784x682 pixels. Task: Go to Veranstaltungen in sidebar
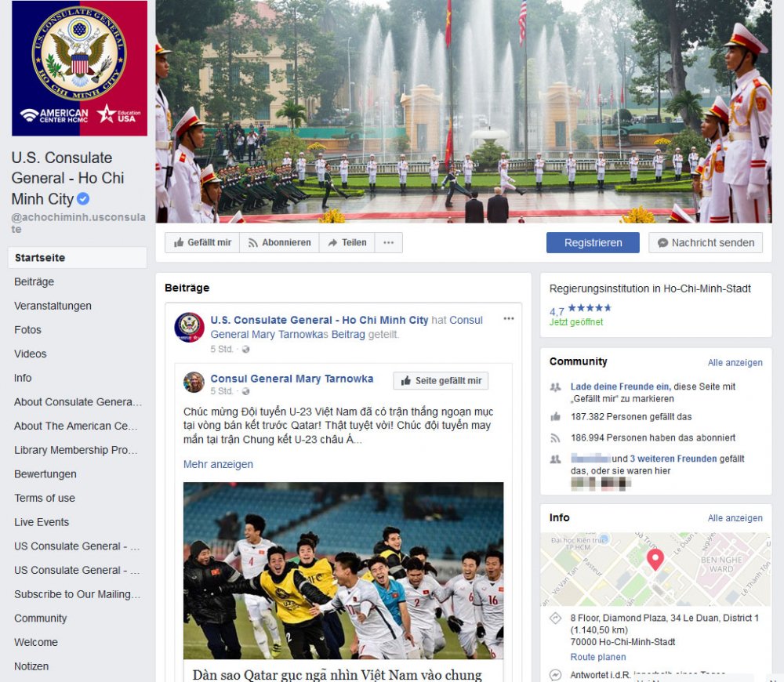(53, 306)
